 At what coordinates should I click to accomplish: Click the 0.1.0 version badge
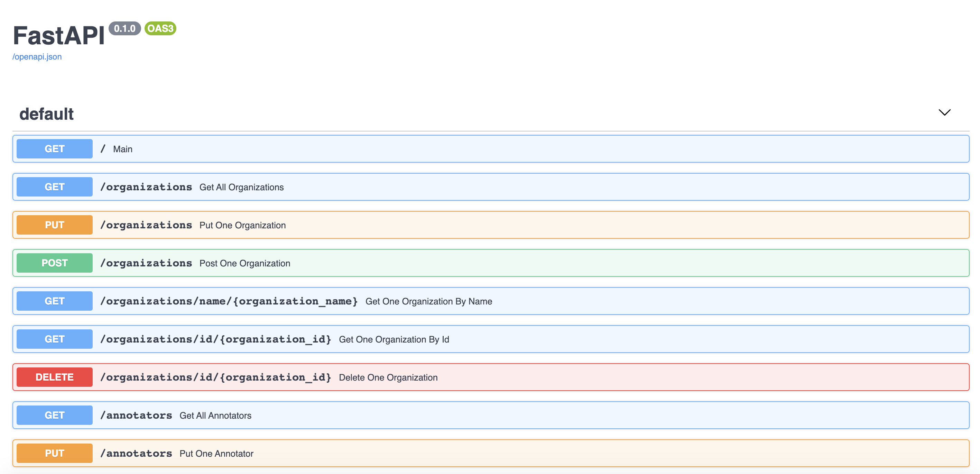(125, 29)
